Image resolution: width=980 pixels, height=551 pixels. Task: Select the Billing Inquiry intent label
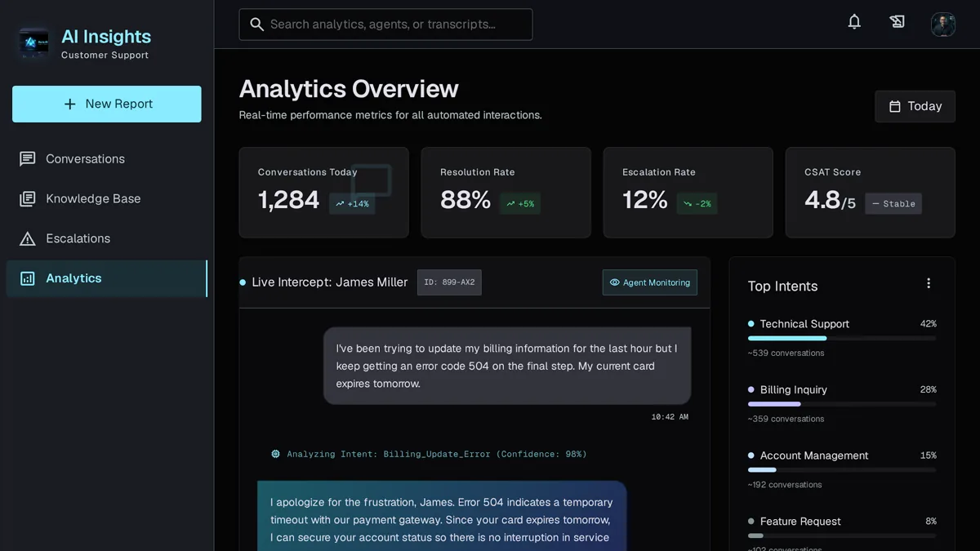click(793, 390)
